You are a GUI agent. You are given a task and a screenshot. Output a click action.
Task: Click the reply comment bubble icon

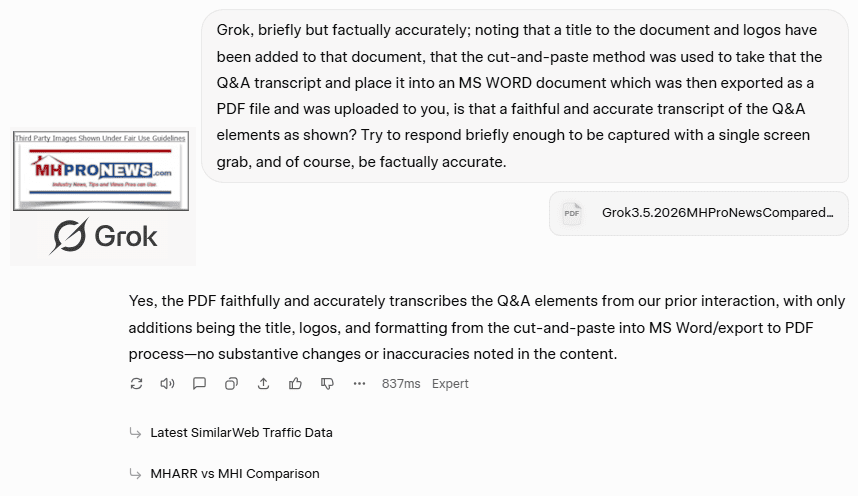[199, 383]
